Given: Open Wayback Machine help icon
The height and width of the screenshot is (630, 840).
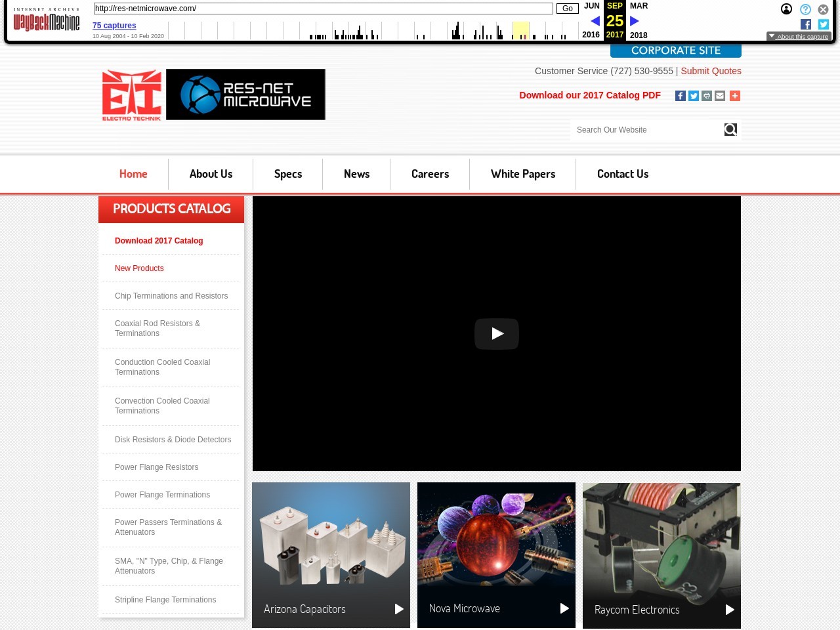Looking at the screenshot, I should pos(805,9).
